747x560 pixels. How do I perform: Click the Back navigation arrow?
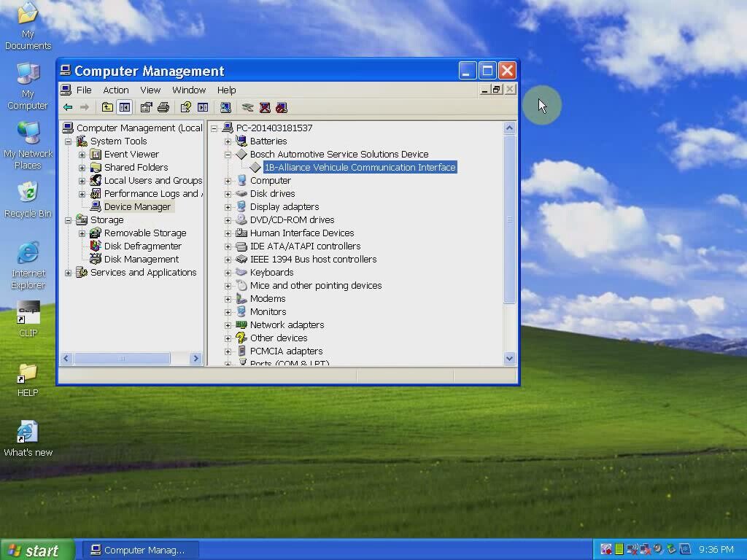pyautogui.click(x=67, y=107)
